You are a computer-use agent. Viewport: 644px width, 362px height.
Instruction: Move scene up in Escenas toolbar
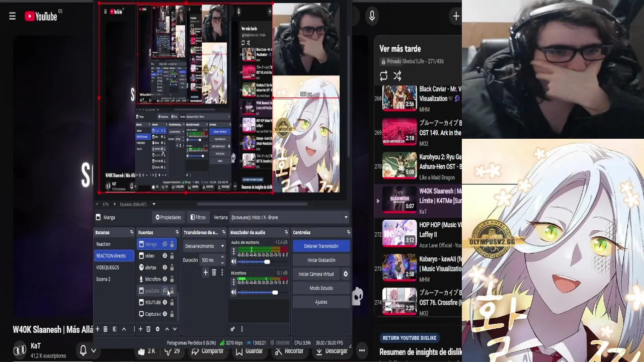[x=124, y=329]
